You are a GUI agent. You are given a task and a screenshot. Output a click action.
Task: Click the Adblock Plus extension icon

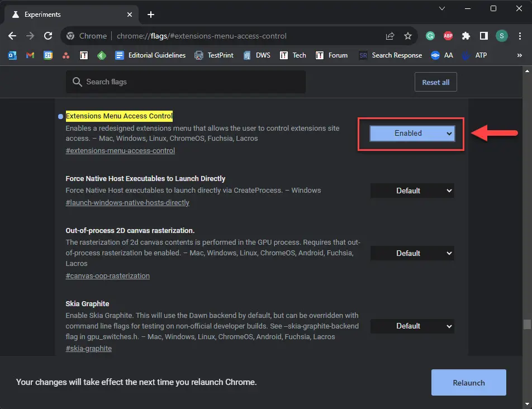(x=448, y=36)
